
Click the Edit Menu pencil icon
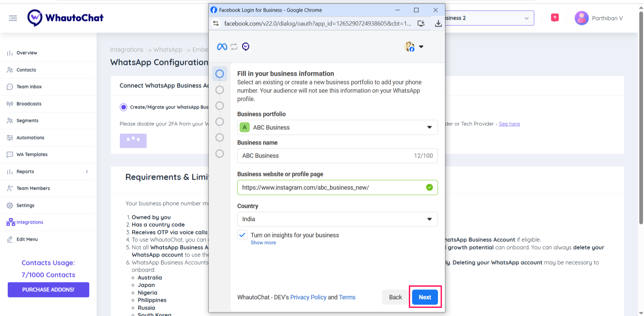(x=10, y=239)
